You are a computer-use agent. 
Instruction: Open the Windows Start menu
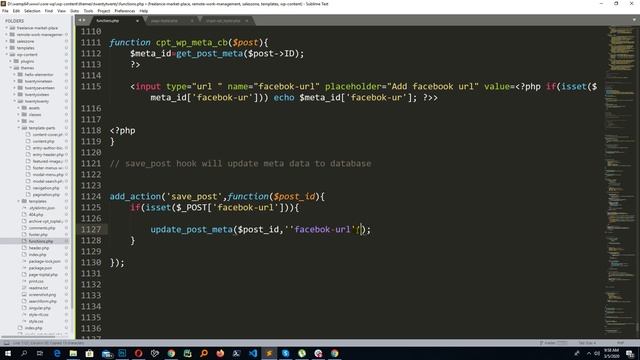pyautogui.click(x=8, y=353)
